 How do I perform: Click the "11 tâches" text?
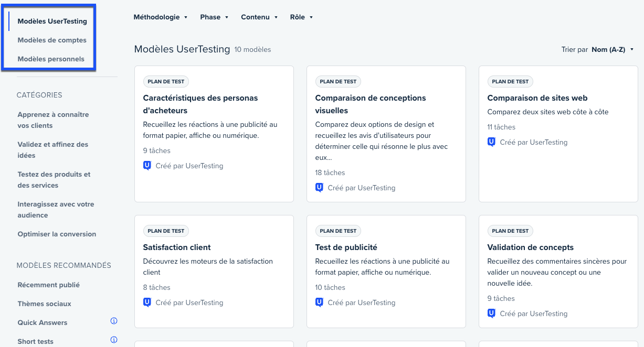point(501,127)
